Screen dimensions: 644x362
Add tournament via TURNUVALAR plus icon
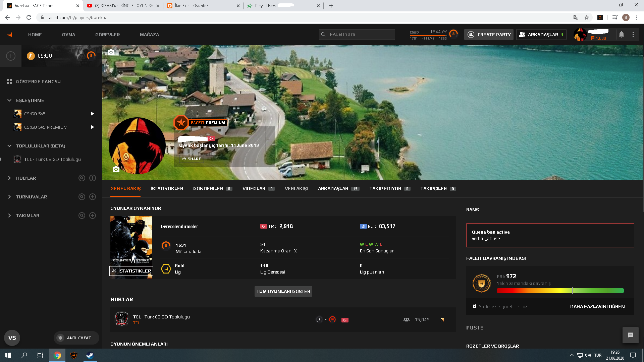(x=93, y=197)
